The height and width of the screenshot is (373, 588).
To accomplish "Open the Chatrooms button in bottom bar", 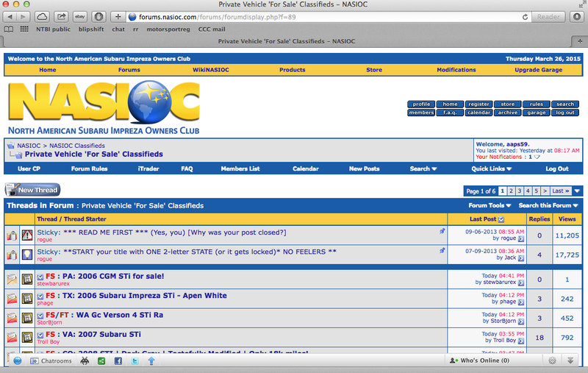I will tap(51, 361).
